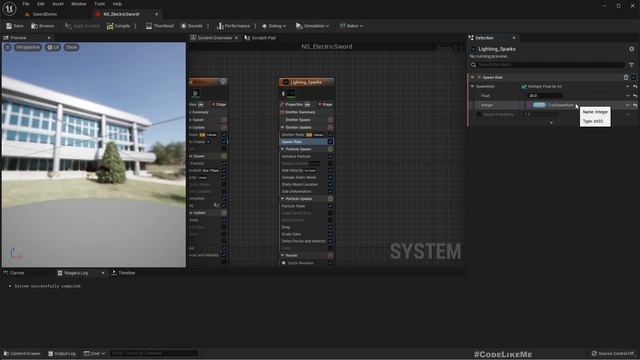This screenshot has height=360, width=640.
Task: Click Particle Update add module icon
Action: [x=330, y=199]
